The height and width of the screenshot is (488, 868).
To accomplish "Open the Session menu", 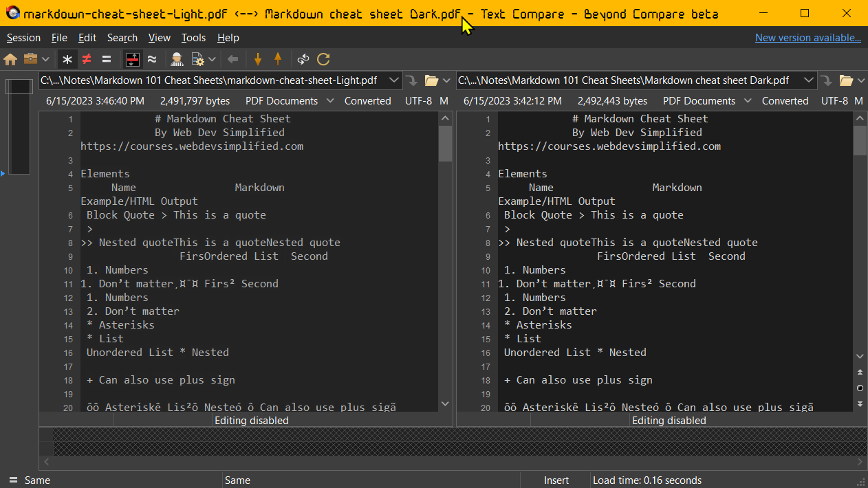I will [23, 38].
